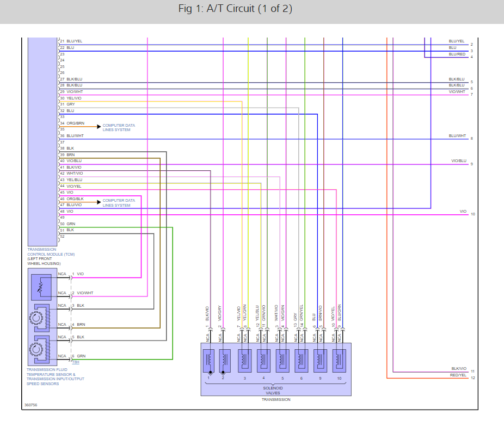Click the fluid temperature thermistor symbol

(x=41, y=287)
